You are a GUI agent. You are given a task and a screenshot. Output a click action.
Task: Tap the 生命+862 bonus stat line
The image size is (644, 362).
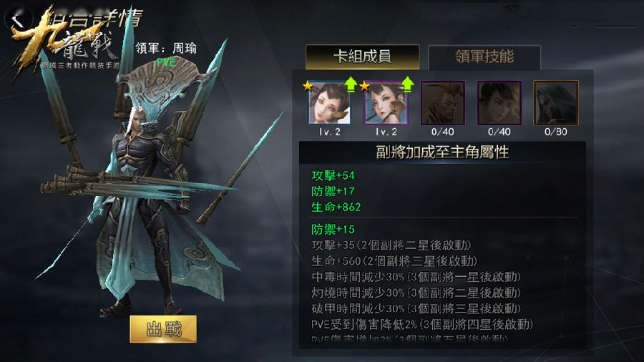click(x=336, y=207)
